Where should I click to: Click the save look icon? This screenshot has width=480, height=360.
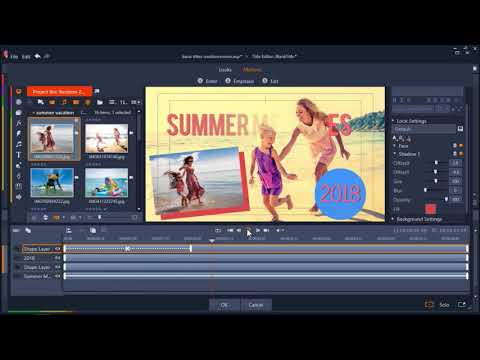(x=460, y=129)
